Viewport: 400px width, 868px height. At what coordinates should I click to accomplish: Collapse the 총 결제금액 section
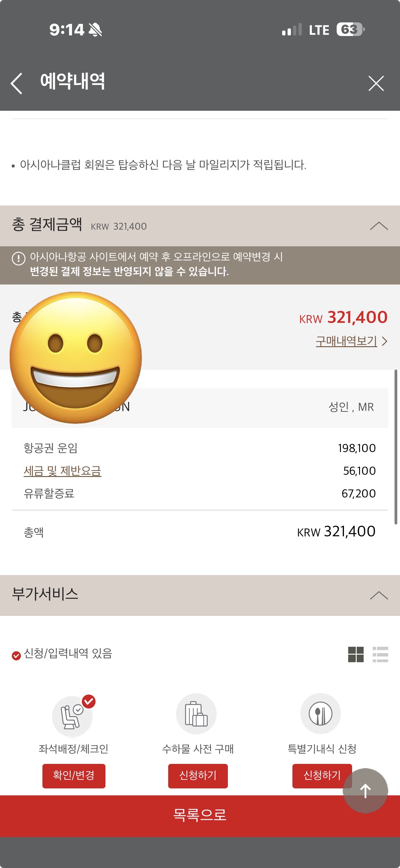(379, 226)
